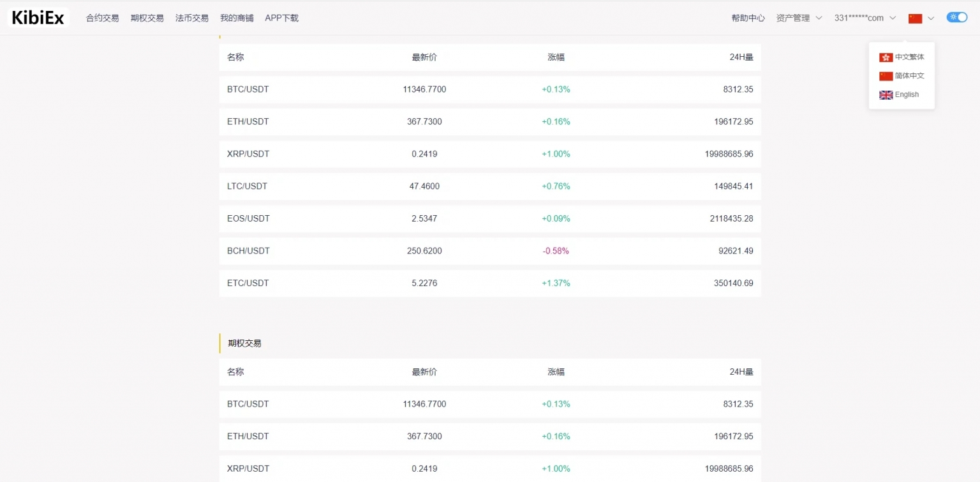Click the China flag language icon

point(915,19)
